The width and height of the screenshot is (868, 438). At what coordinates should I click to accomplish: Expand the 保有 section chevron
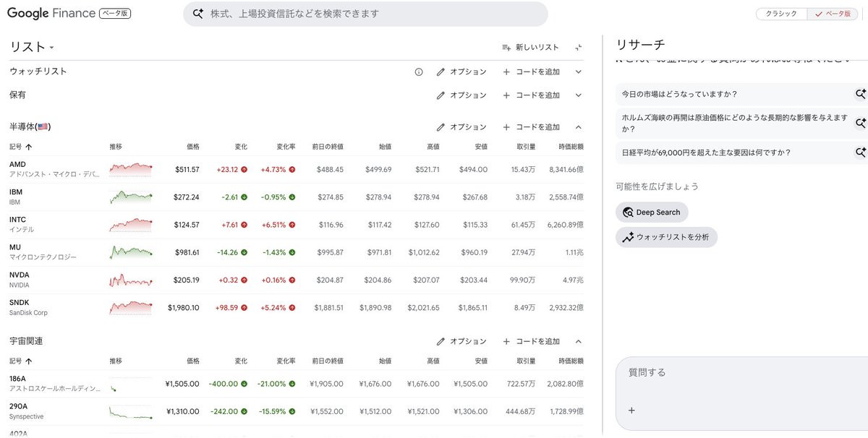578,95
